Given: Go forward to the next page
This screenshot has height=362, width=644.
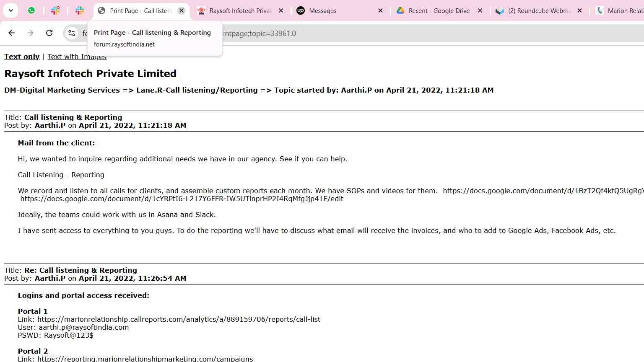Looking at the screenshot, I should pos(30,33).
